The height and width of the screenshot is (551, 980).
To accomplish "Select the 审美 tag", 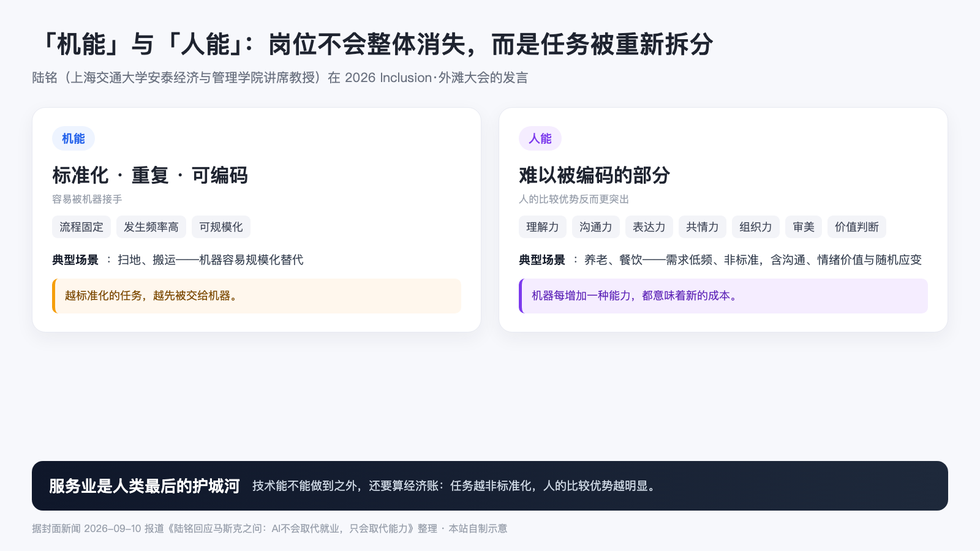I will (804, 227).
